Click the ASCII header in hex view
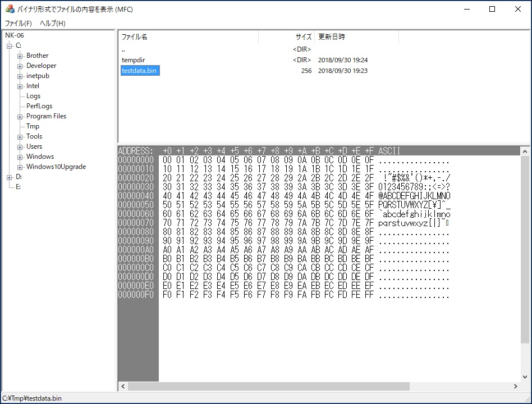 click(x=389, y=151)
